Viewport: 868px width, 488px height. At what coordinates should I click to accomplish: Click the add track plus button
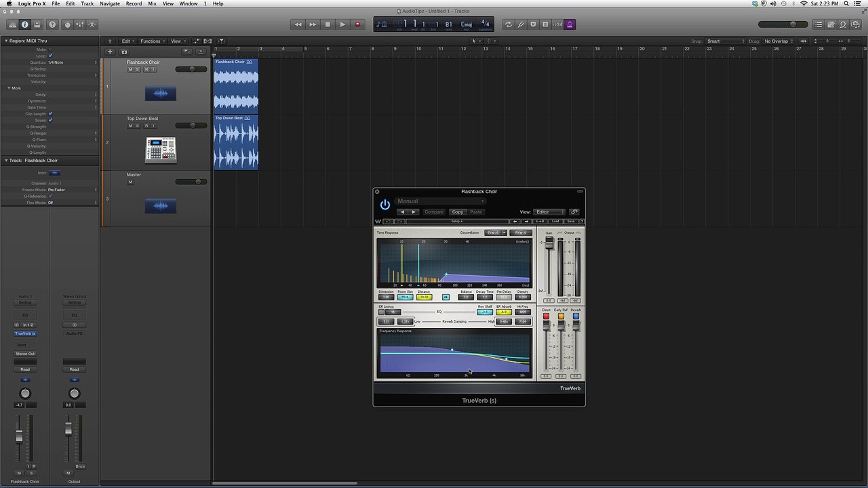pyautogui.click(x=110, y=52)
